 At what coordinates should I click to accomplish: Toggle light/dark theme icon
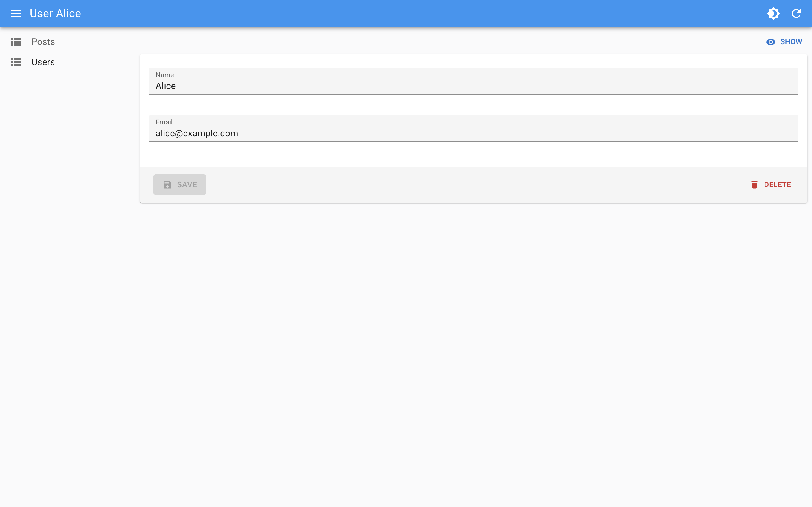[773, 14]
